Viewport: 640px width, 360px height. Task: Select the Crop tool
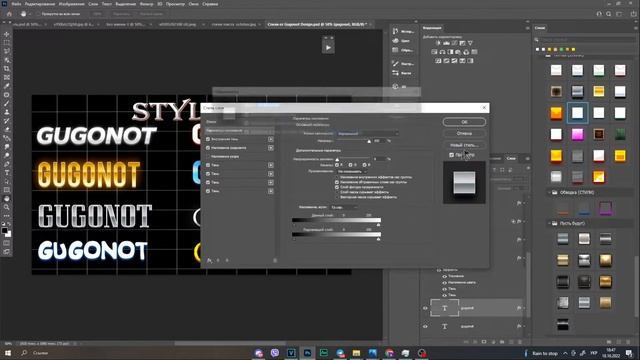(7, 69)
